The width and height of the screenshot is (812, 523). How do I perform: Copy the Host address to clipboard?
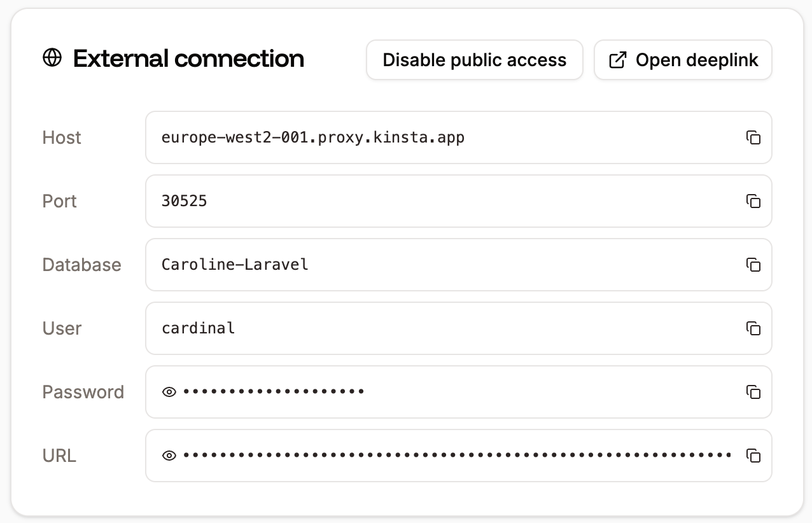pyautogui.click(x=753, y=137)
